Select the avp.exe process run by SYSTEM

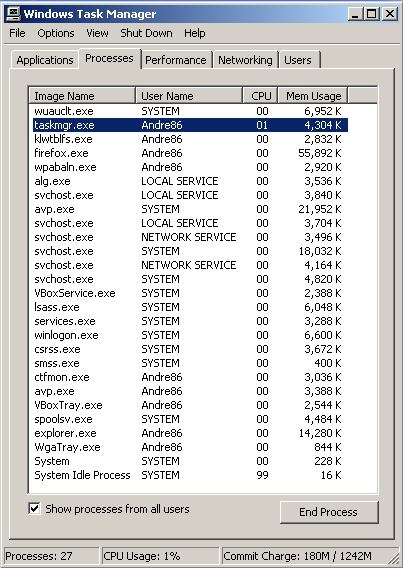pyautogui.click(x=190, y=209)
